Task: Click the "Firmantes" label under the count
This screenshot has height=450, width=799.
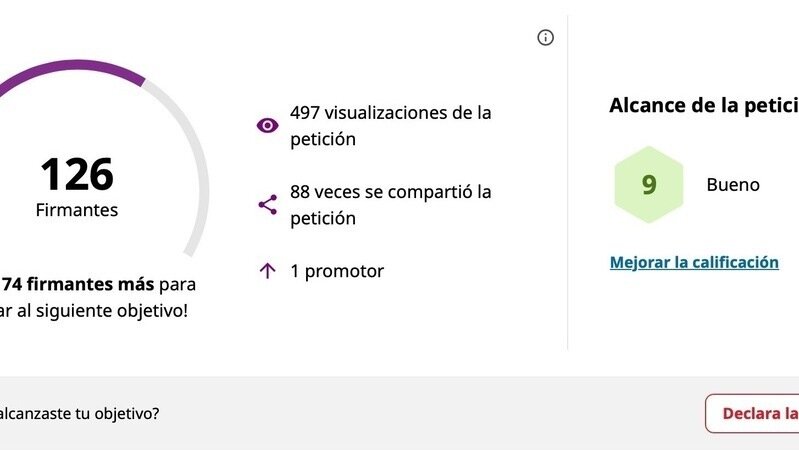Action: click(77, 210)
